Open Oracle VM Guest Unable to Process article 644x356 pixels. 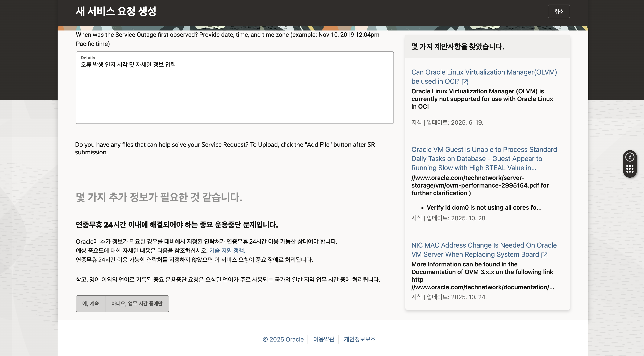pos(484,159)
